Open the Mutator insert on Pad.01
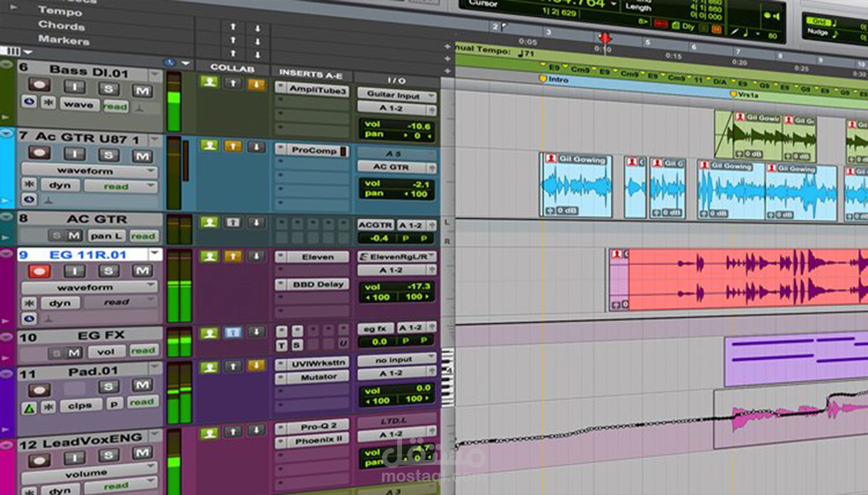Image resolution: width=868 pixels, height=495 pixels. coord(312,377)
